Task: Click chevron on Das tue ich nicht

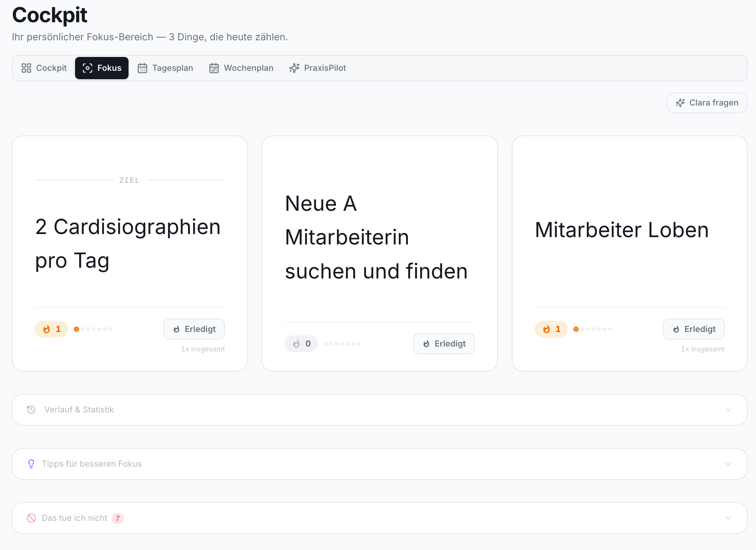Action: [x=728, y=518]
